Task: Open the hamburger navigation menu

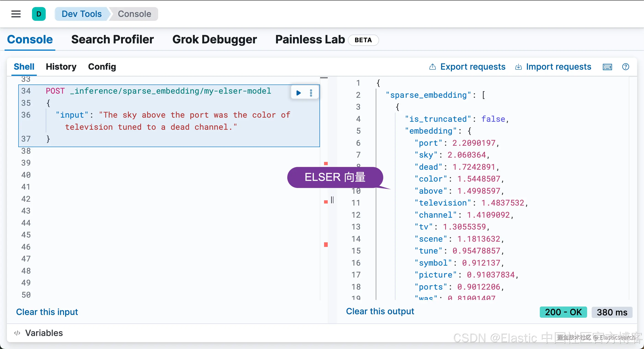Action: (16, 14)
